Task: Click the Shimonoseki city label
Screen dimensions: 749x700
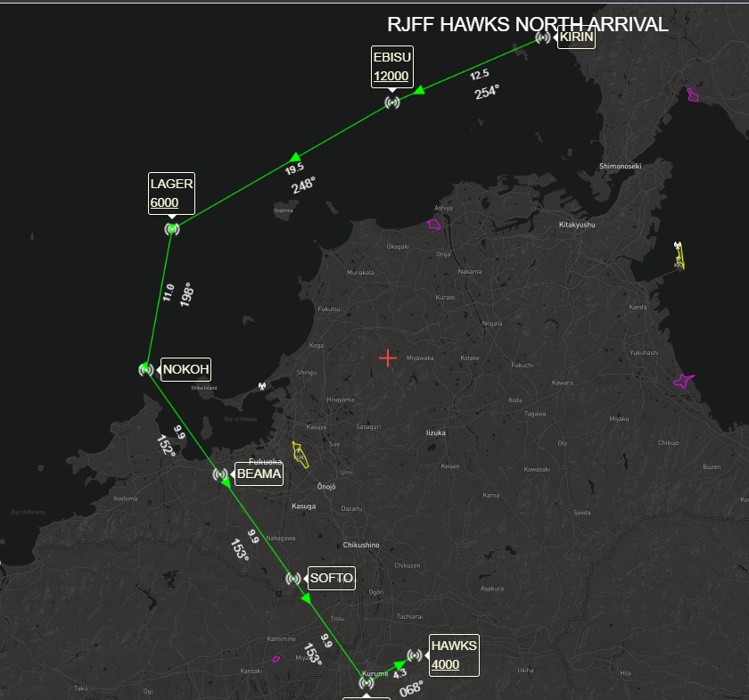Action: point(620,166)
